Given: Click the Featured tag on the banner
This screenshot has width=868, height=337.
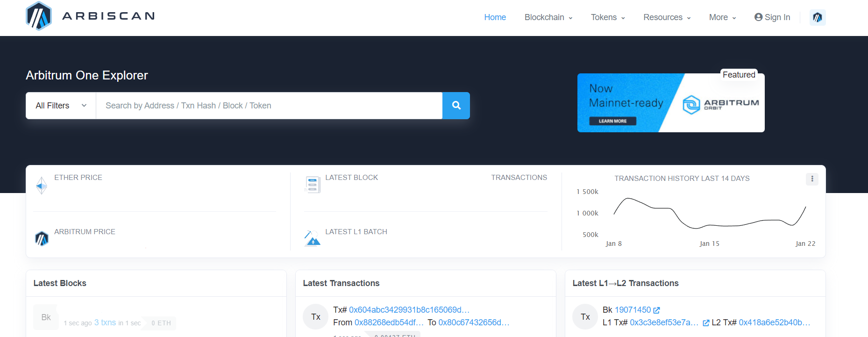Looking at the screenshot, I should pos(739,75).
